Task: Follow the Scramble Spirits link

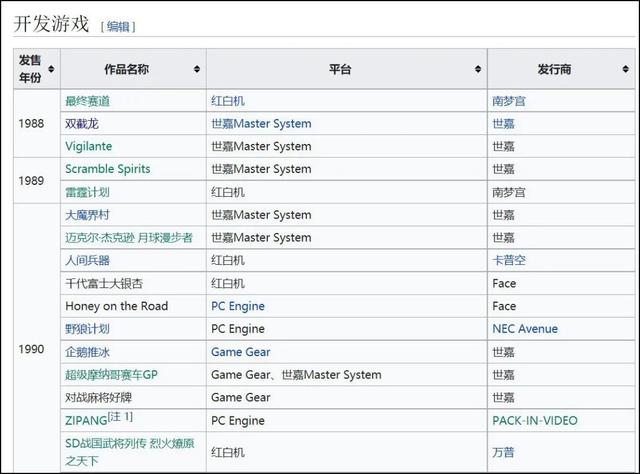Action: pos(107,169)
